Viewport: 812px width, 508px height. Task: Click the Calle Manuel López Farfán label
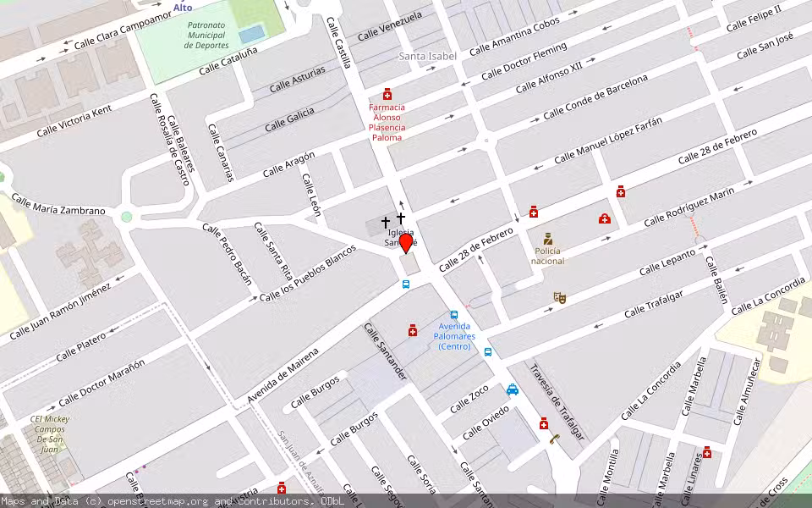[x=608, y=141]
